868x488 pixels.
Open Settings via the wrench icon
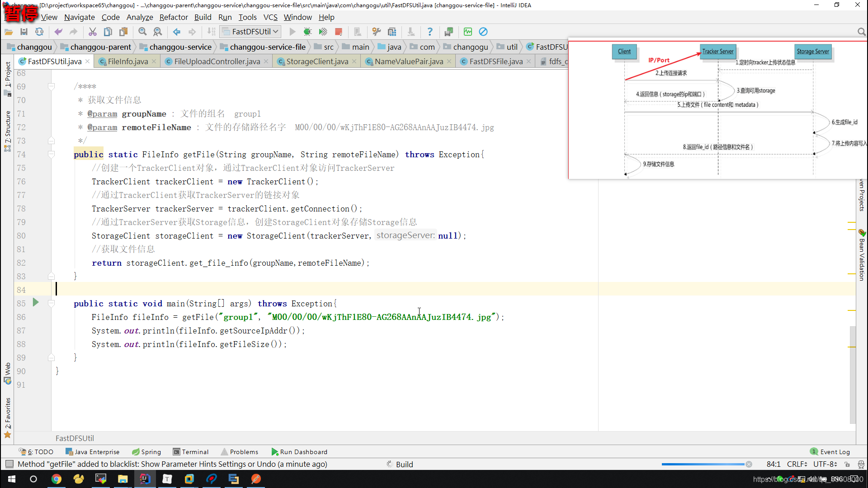[x=376, y=32]
